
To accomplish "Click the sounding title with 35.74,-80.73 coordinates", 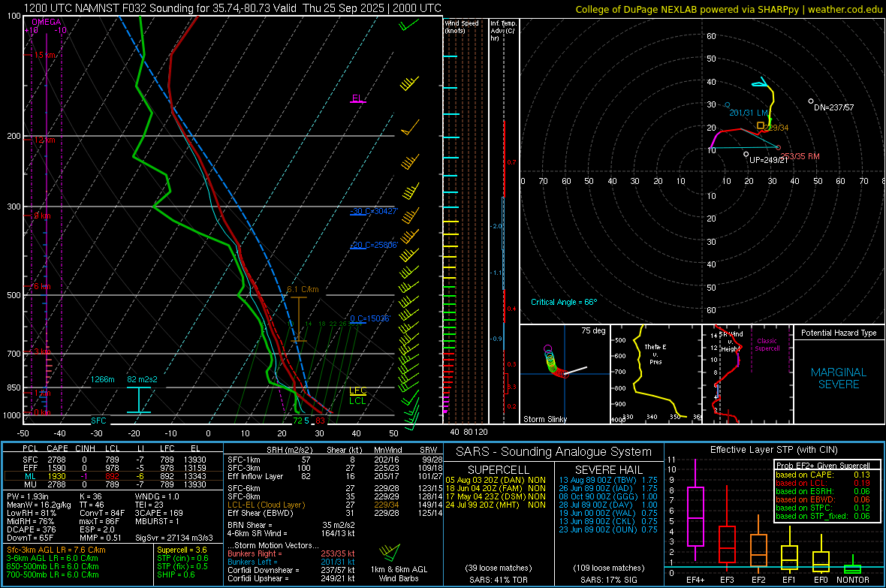I will coord(232,8).
